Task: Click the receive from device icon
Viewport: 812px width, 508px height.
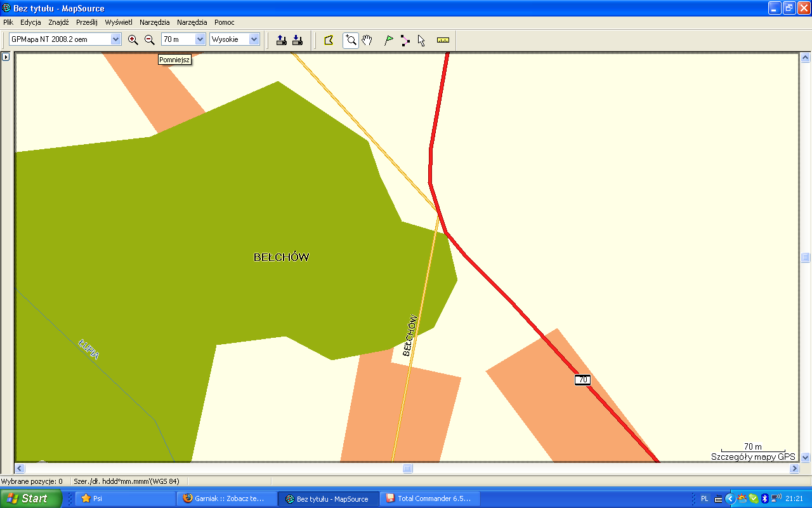Action: point(297,40)
